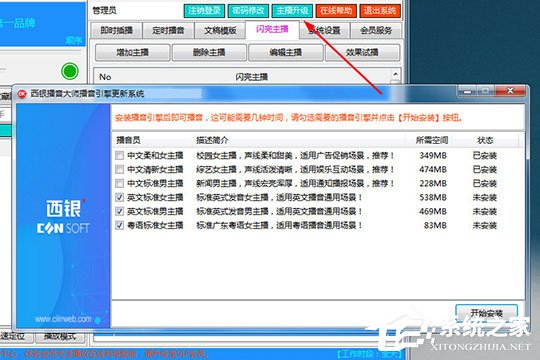Click the 删除主播 button
Screen dimensions: 540x360
click(x=209, y=52)
